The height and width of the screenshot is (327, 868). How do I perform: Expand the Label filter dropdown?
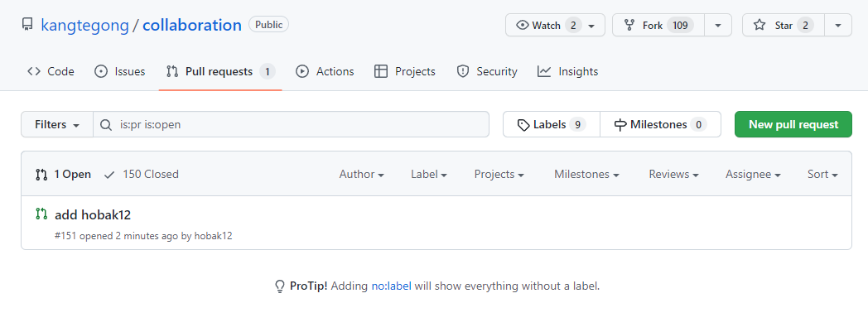pyautogui.click(x=429, y=175)
